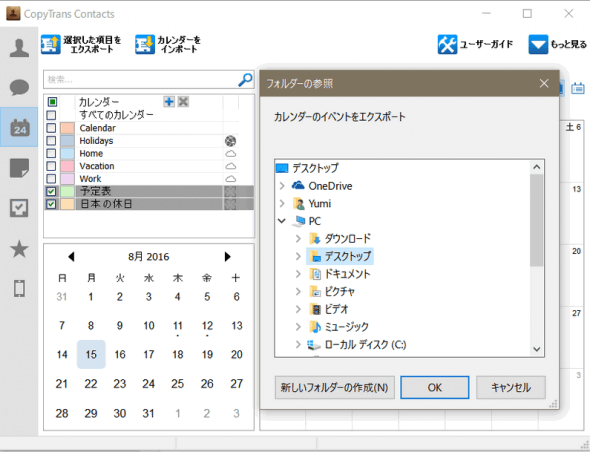Image resolution: width=590 pixels, height=452 pixels.
Task: Expand the ビデオ folder node
Action: pos(298,309)
